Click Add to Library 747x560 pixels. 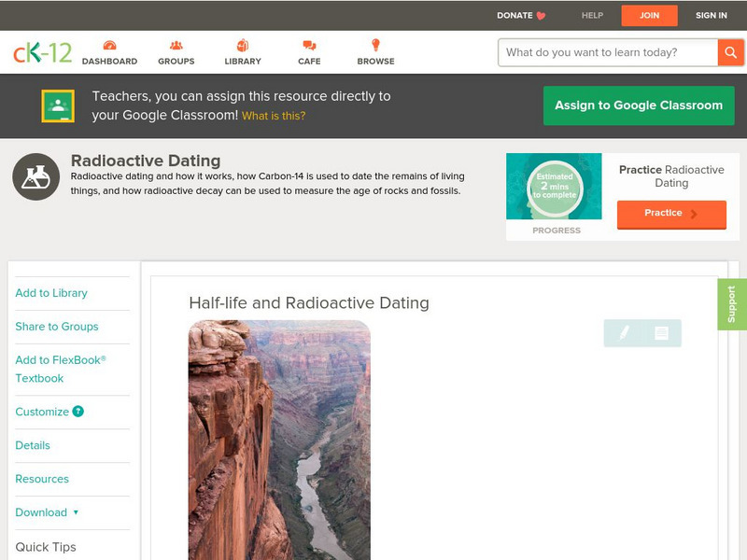point(51,293)
